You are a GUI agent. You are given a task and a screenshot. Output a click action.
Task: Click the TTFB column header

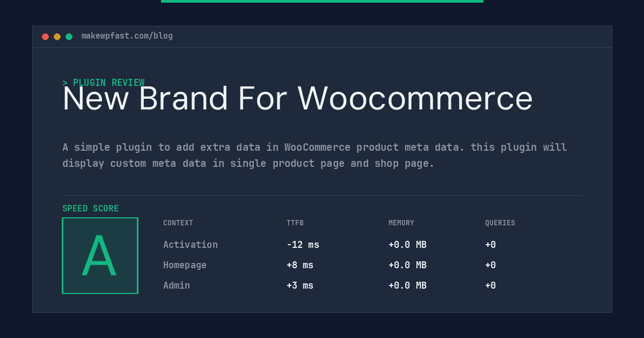295,223
